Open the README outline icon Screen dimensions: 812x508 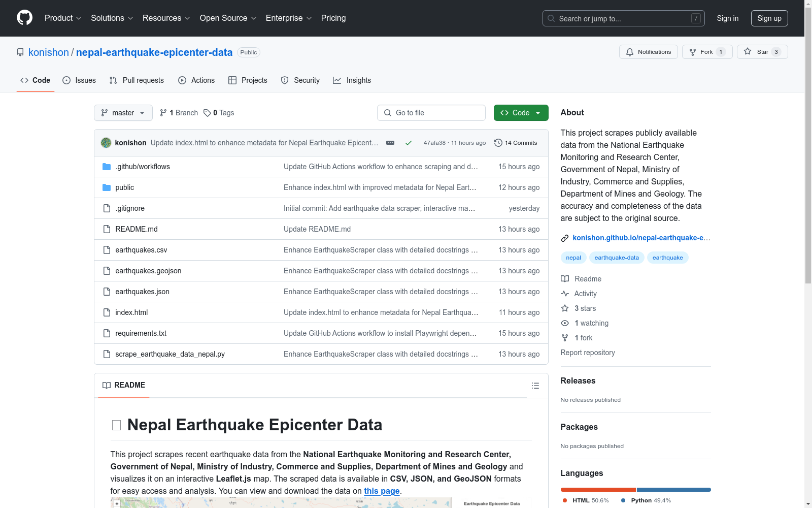535,386
